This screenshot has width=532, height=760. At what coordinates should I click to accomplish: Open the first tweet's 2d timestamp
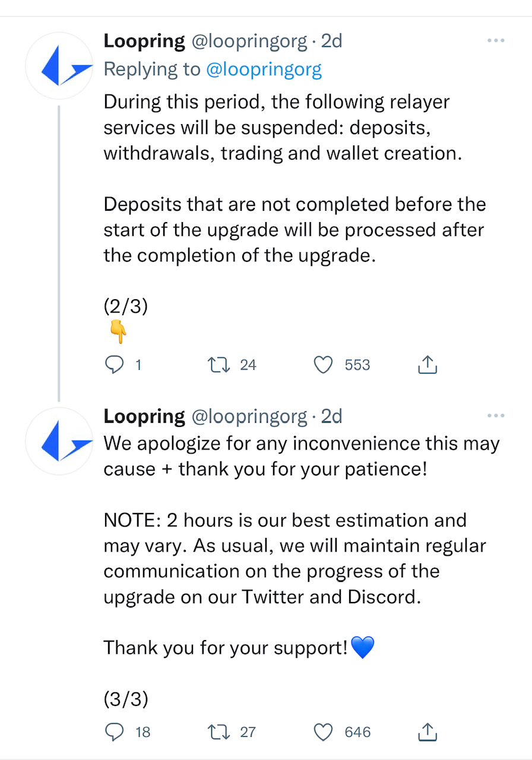(331, 41)
